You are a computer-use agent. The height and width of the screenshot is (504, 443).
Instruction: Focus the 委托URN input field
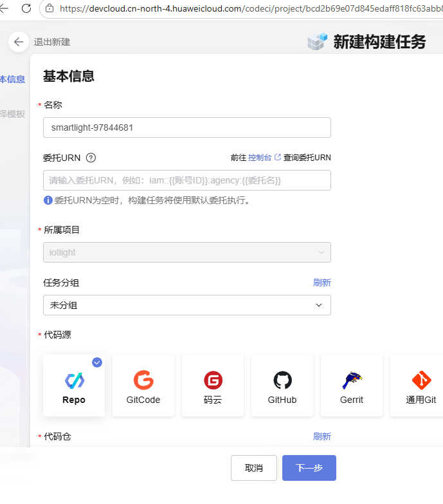pos(187,180)
